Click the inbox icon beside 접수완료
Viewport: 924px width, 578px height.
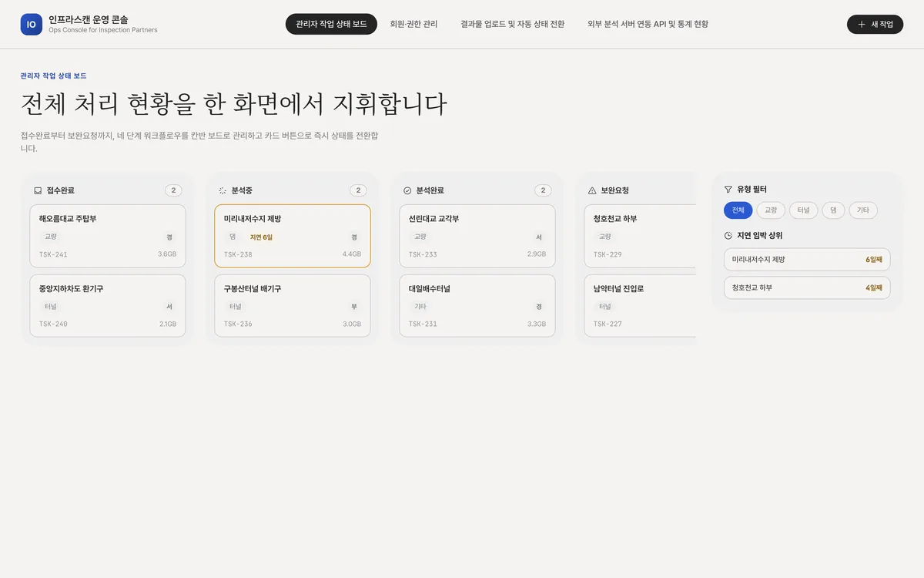[x=38, y=190]
